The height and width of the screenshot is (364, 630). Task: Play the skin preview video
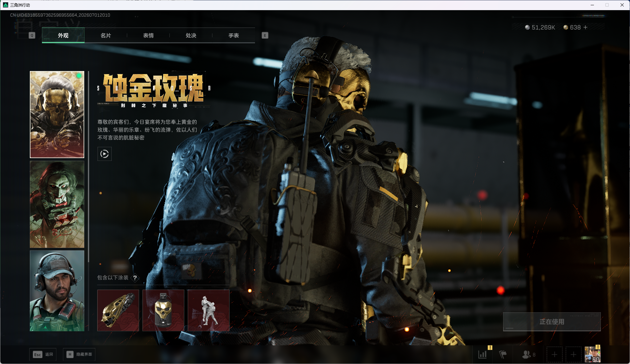pyautogui.click(x=105, y=154)
